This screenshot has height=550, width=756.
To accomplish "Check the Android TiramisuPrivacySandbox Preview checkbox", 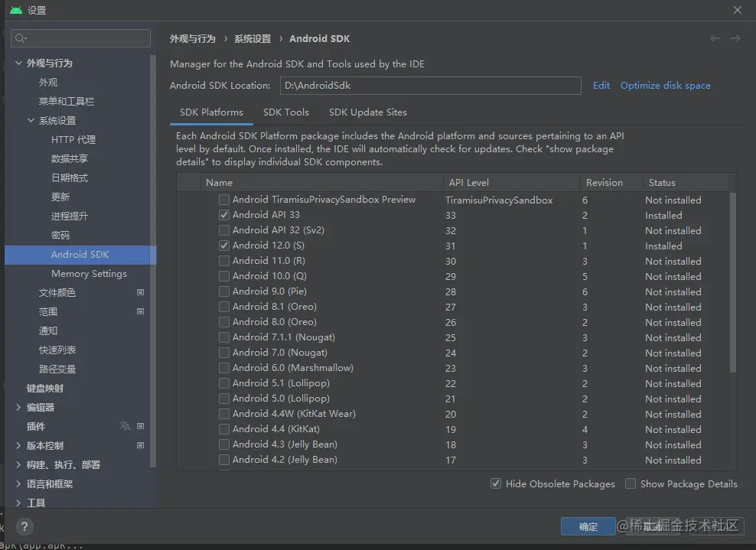I will tap(224, 200).
